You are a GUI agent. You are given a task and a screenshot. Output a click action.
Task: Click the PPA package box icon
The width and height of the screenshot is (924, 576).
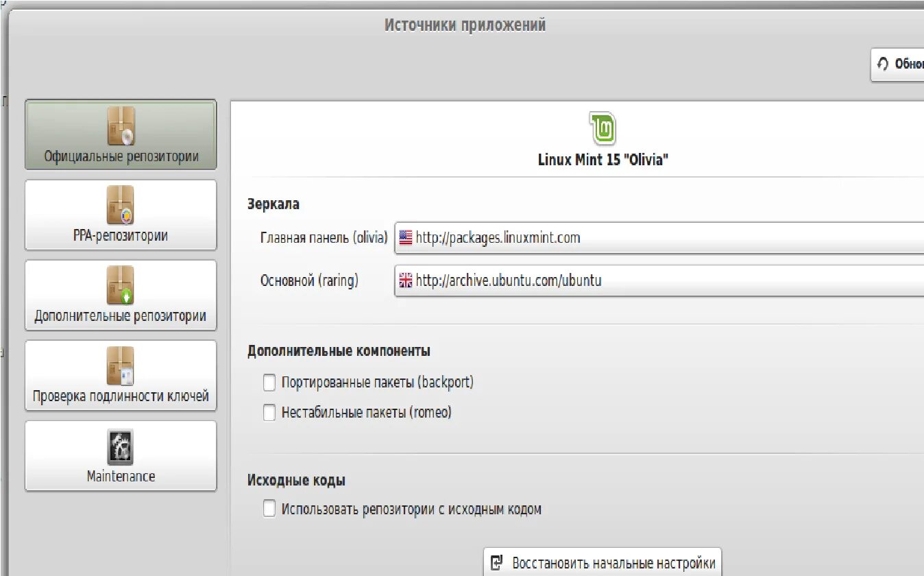121,206
